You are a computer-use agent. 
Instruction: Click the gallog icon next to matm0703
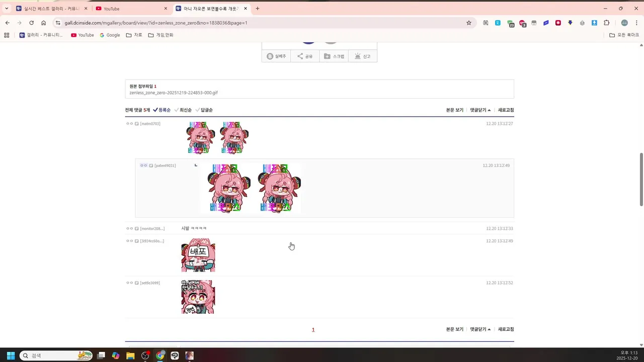pyautogui.click(x=136, y=124)
